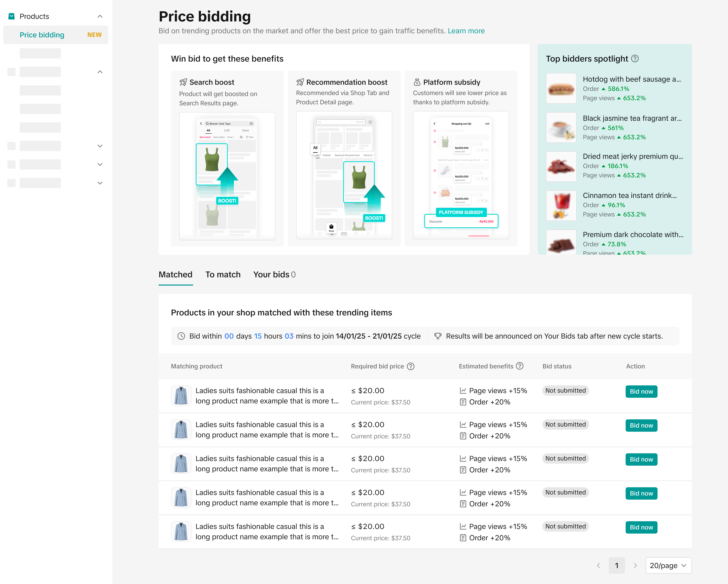Click Bid now on first product row

point(641,391)
